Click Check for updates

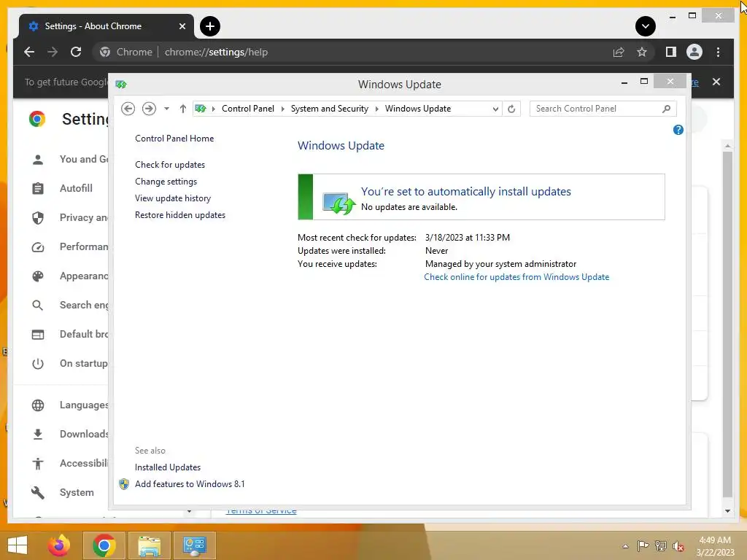coord(169,165)
